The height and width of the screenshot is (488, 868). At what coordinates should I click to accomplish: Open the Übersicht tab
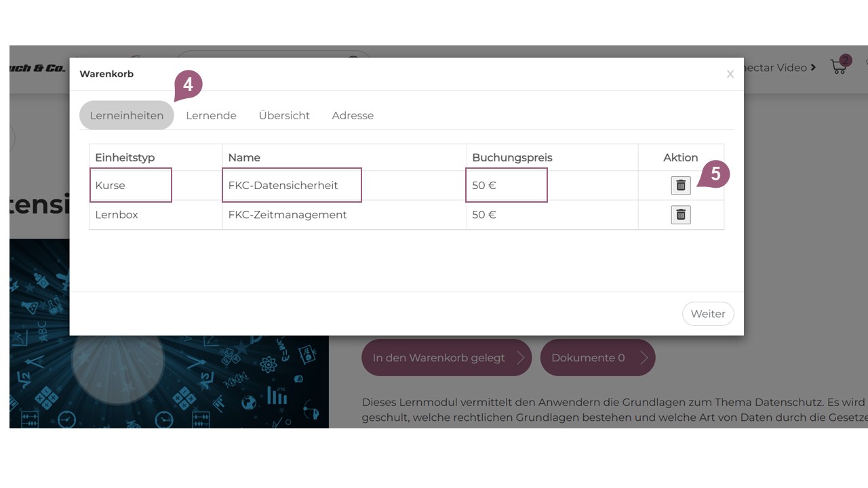(x=284, y=115)
